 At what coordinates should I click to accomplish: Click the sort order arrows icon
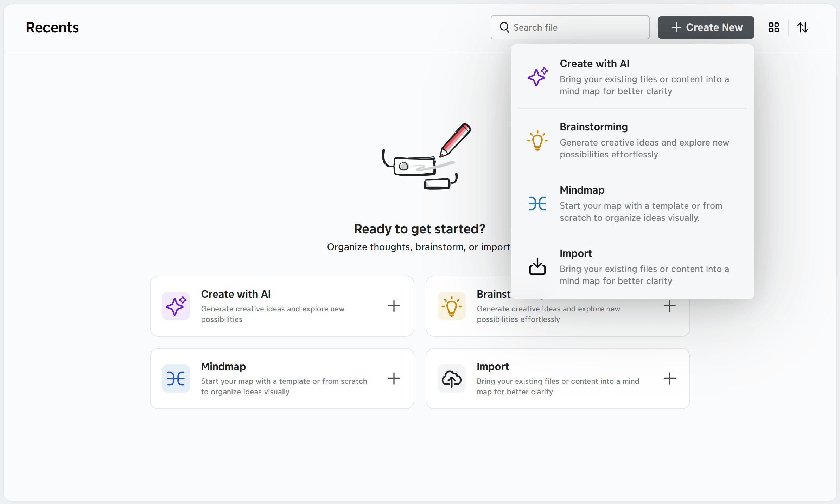coord(802,27)
